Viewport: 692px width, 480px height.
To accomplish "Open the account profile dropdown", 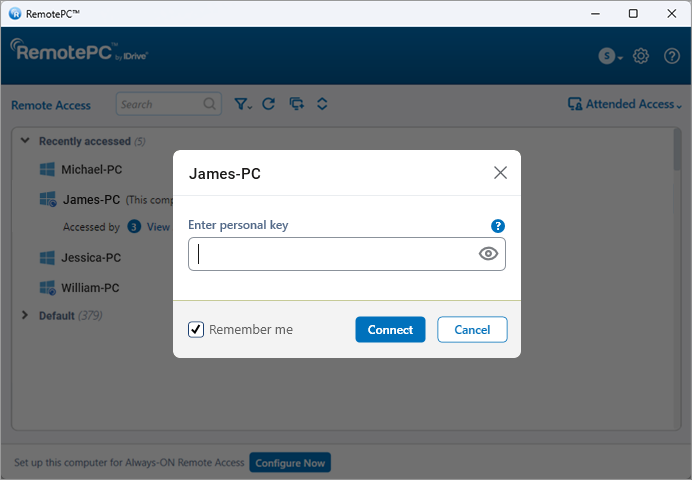I will 610,56.
